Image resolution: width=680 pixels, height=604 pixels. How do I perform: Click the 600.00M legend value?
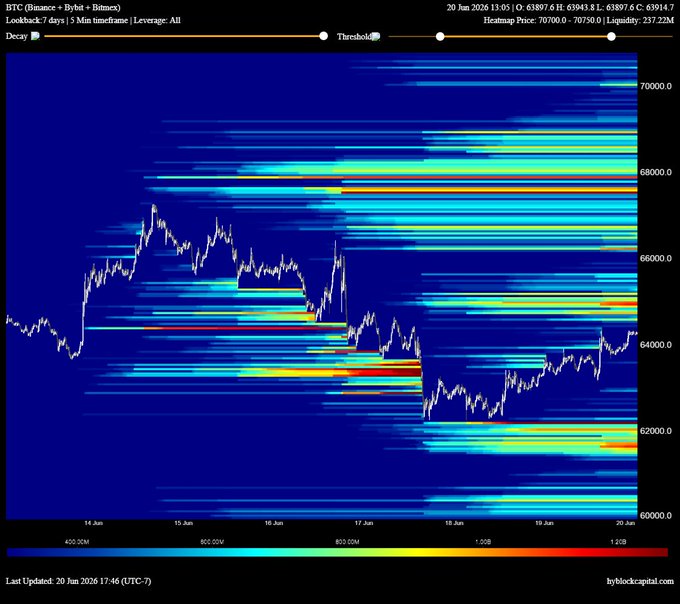click(x=212, y=542)
